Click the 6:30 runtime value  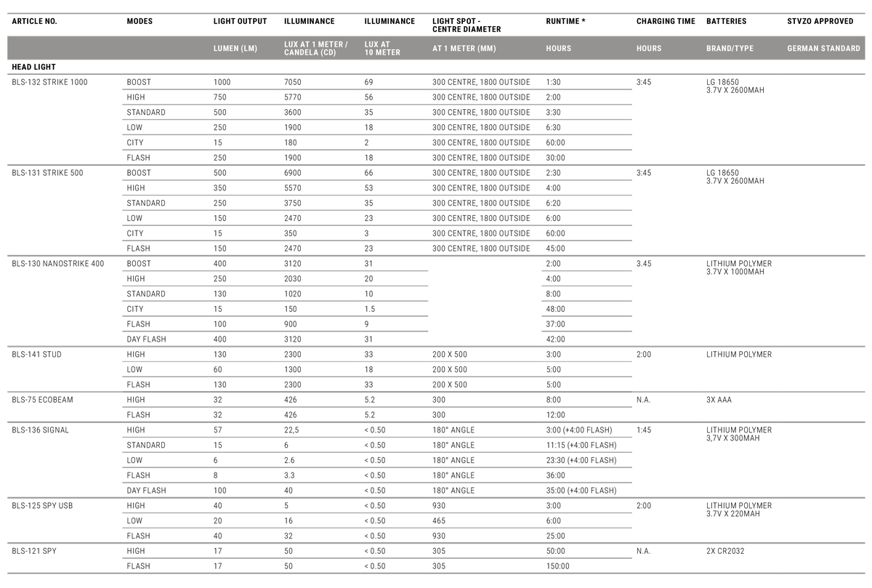pos(553,127)
